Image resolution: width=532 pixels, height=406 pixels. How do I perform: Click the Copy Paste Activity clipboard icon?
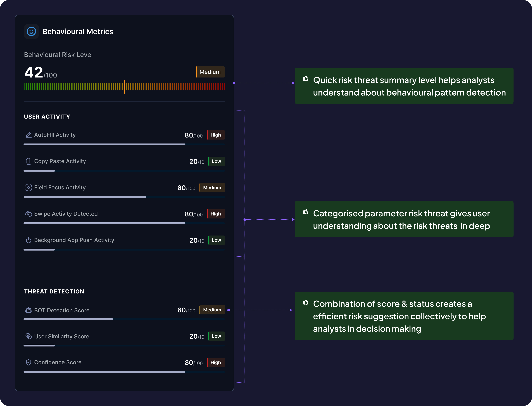tap(29, 161)
